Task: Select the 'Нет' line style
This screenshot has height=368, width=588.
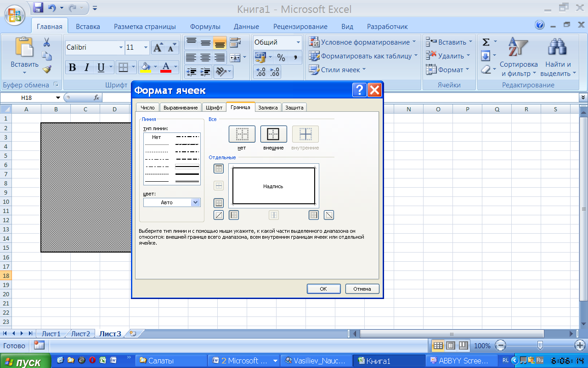Action: pos(157,137)
